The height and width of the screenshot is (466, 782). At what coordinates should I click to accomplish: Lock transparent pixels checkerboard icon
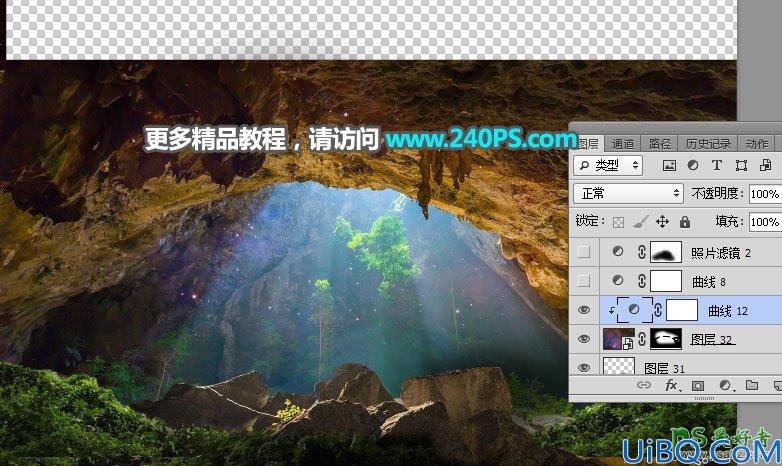point(618,222)
